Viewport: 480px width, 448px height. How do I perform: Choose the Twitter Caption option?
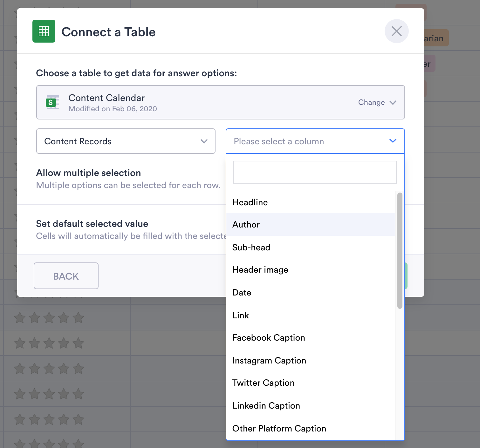[263, 383]
